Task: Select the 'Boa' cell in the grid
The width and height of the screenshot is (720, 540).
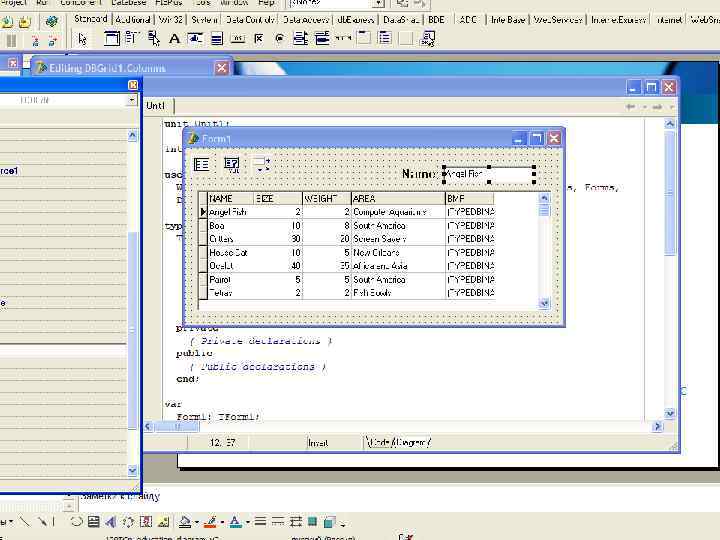Action: pyautogui.click(x=231, y=225)
